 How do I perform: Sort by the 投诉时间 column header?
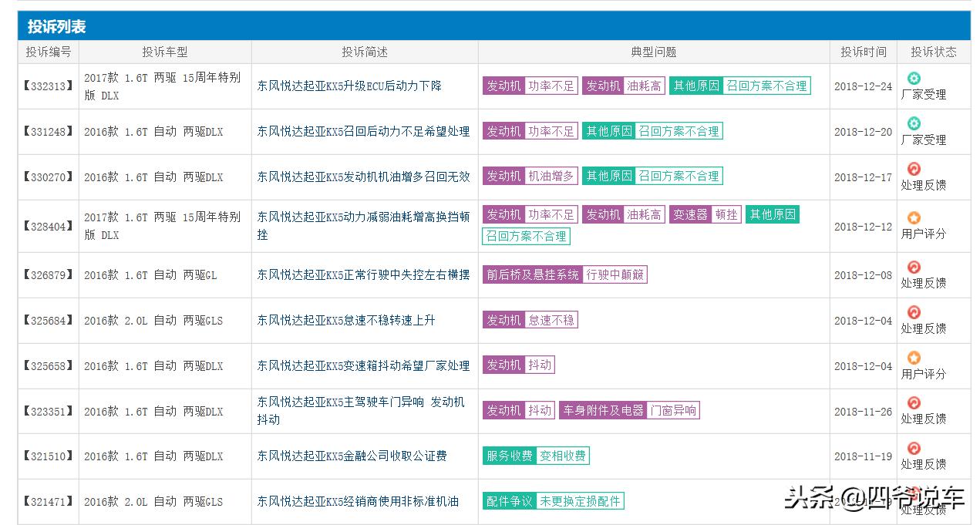[x=862, y=52]
